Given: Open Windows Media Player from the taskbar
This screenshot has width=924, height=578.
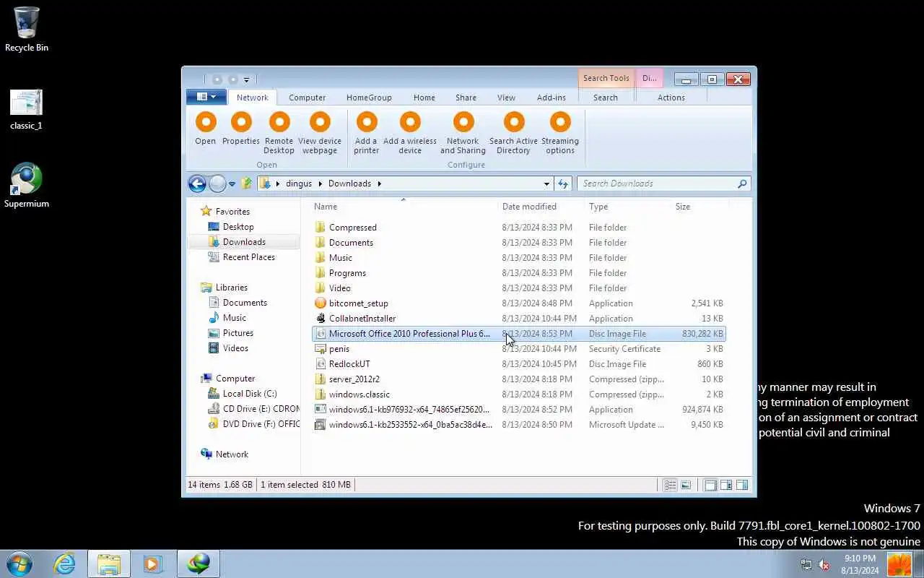Looking at the screenshot, I should tap(152, 564).
